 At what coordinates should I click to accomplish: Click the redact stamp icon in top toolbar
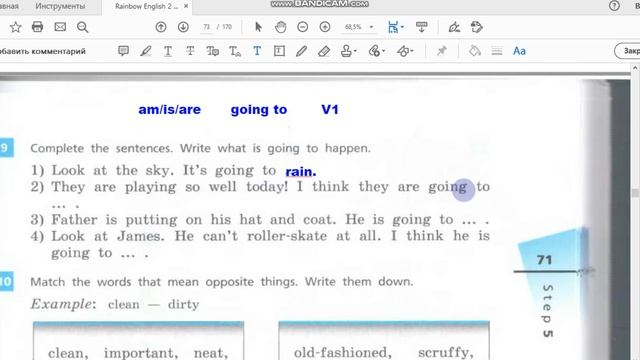476,27
